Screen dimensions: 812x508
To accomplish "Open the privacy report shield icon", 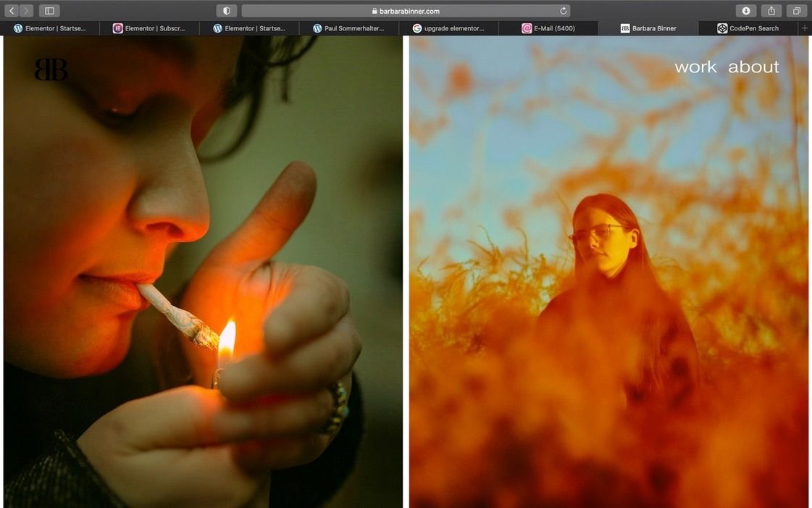I will tap(227, 11).
